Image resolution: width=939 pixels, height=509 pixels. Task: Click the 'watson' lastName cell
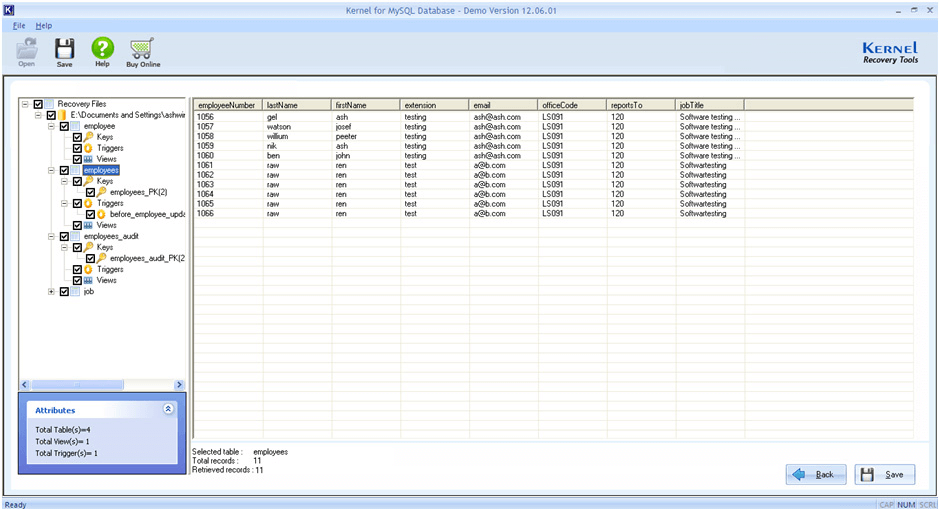pyautogui.click(x=279, y=127)
